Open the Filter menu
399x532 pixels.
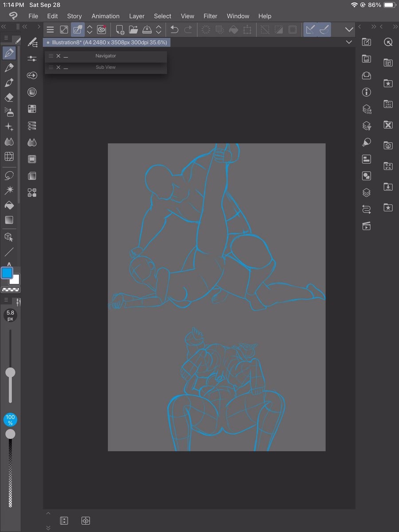coord(210,16)
